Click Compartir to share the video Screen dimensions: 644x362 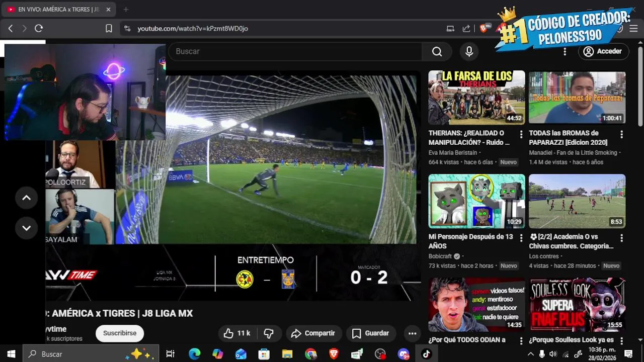[x=313, y=333]
